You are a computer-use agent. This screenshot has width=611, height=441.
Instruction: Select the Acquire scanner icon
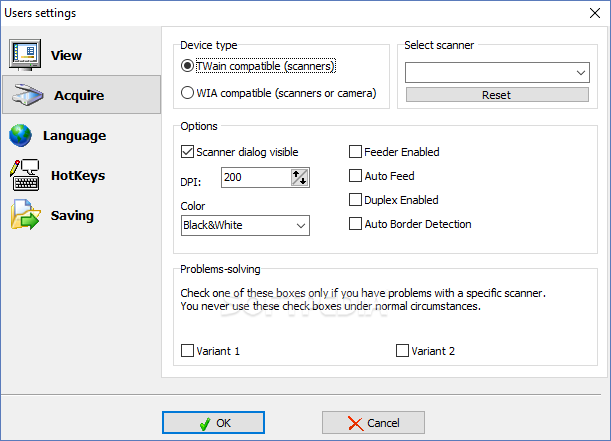tap(27, 95)
